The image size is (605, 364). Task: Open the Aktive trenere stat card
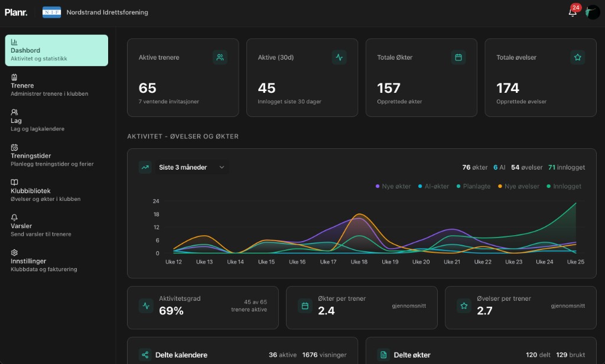click(x=183, y=77)
